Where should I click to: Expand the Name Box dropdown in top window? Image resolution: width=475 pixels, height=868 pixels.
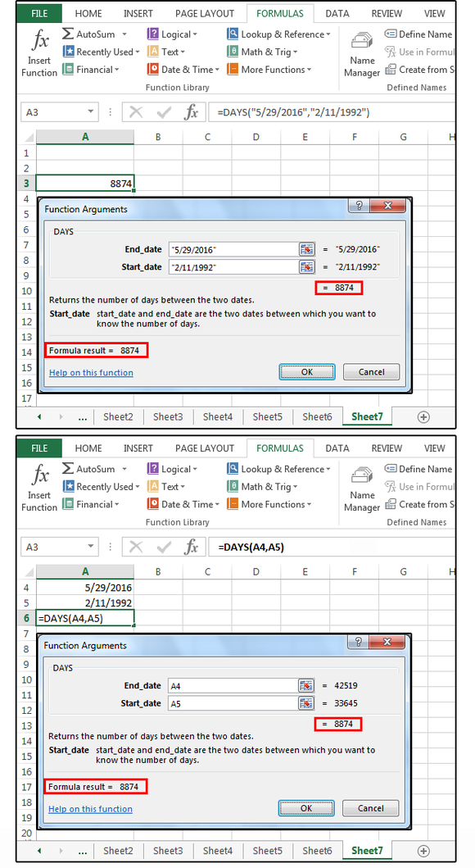91,112
